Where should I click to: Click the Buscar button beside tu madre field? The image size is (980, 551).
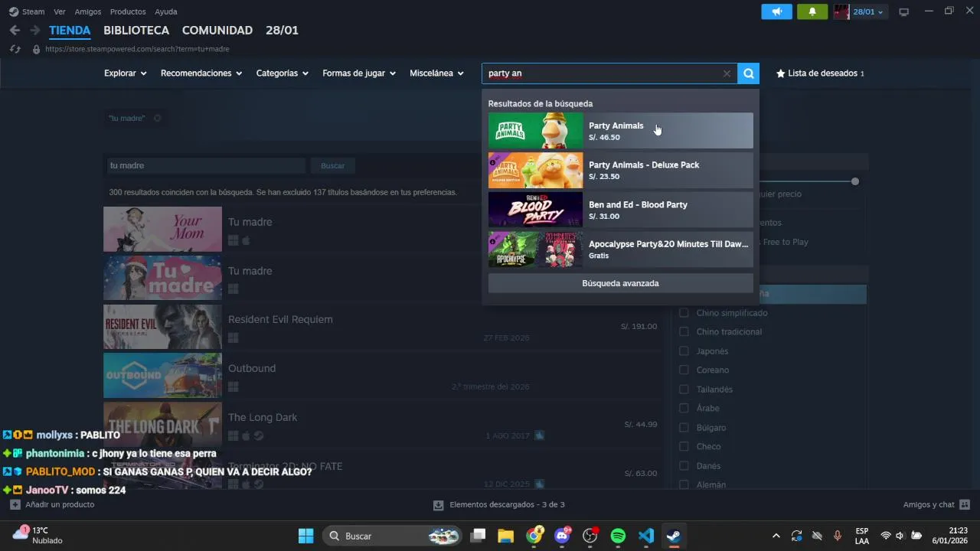pyautogui.click(x=332, y=165)
